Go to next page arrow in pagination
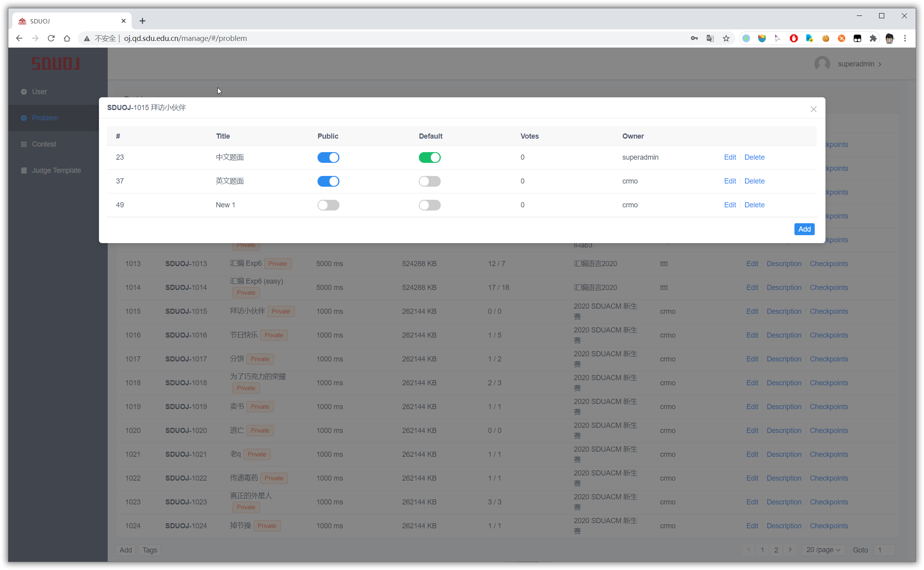 click(790, 550)
